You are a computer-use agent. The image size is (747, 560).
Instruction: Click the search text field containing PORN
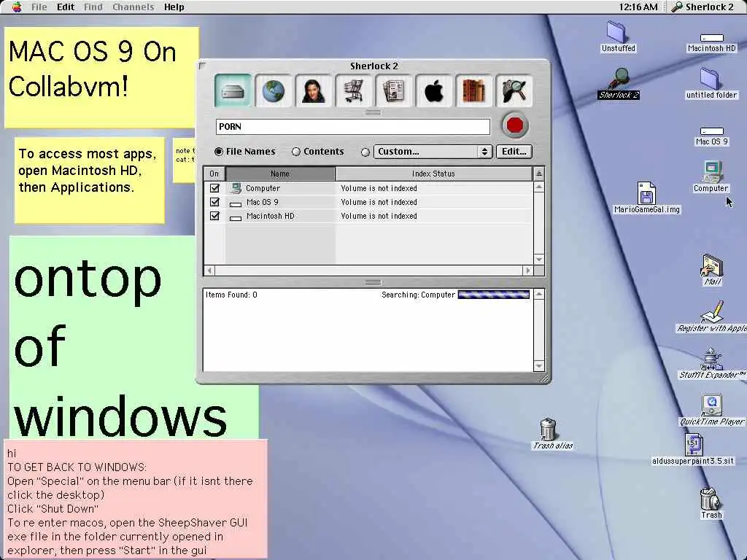[x=353, y=127]
